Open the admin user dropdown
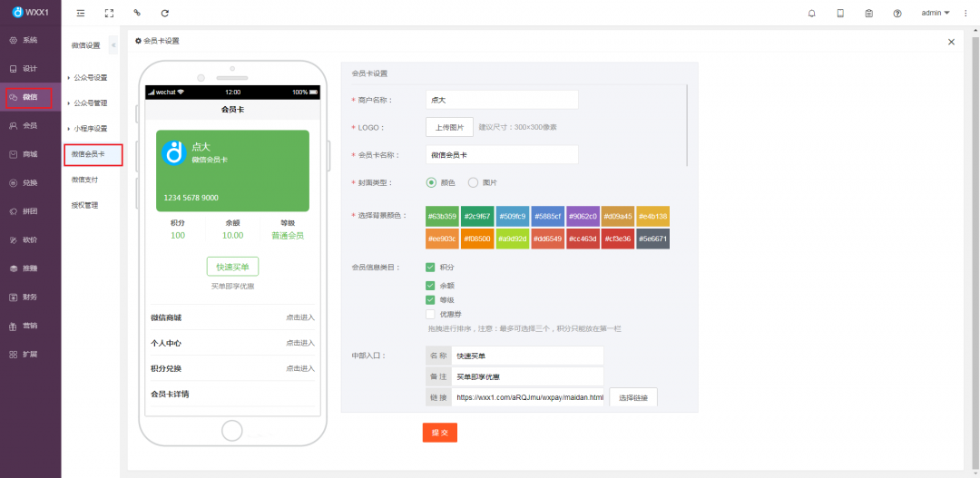The height and width of the screenshot is (478, 980). [x=935, y=14]
